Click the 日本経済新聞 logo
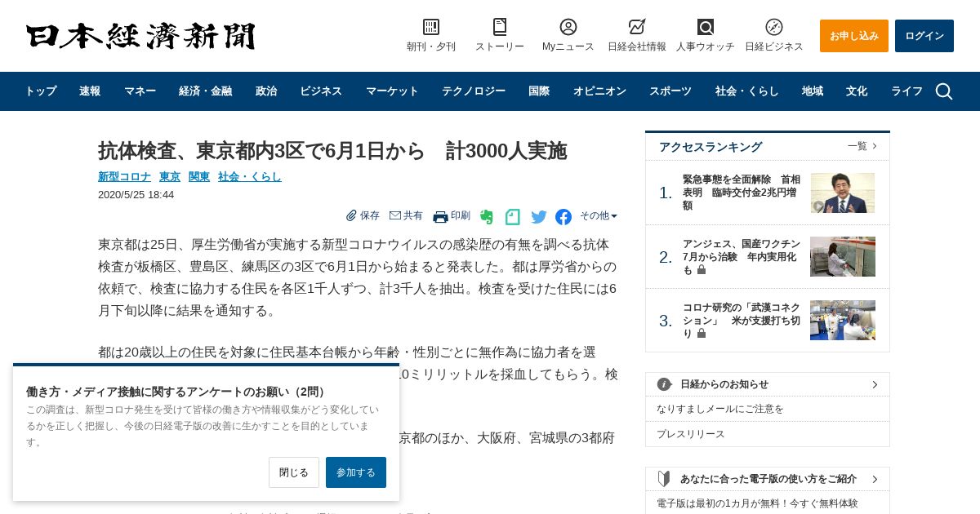Screen dimensions: 980x514 coord(140,36)
